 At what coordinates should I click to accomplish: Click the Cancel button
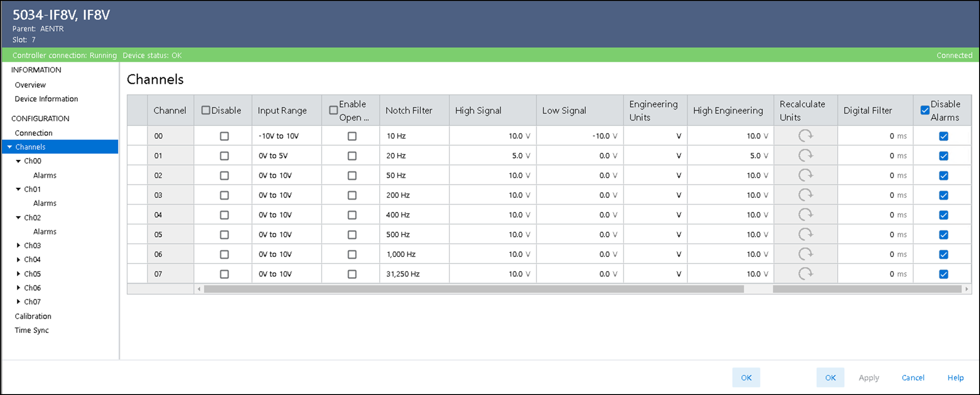pyautogui.click(x=913, y=378)
